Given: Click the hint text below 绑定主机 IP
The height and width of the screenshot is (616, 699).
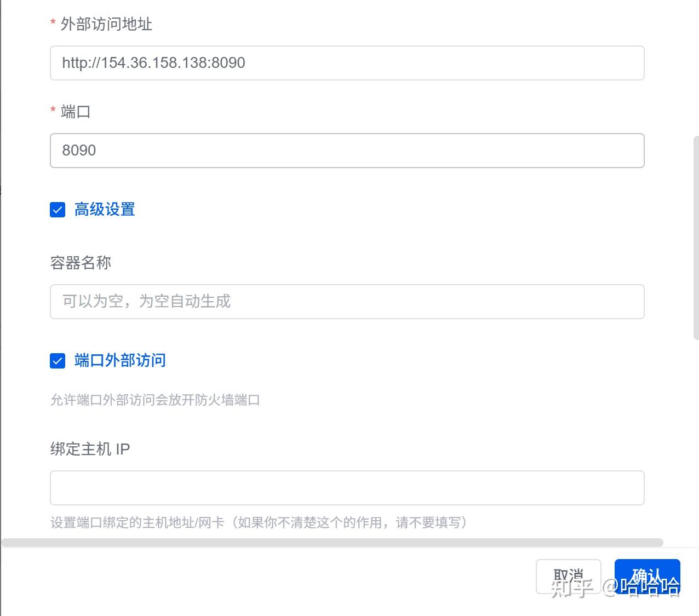Looking at the screenshot, I should [259, 523].
